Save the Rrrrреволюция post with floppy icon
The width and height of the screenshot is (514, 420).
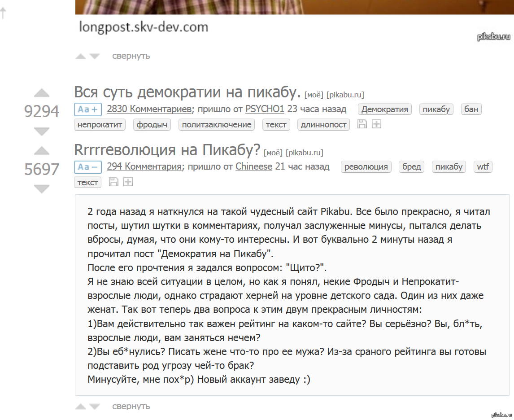pyautogui.click(x=113, y=182)
